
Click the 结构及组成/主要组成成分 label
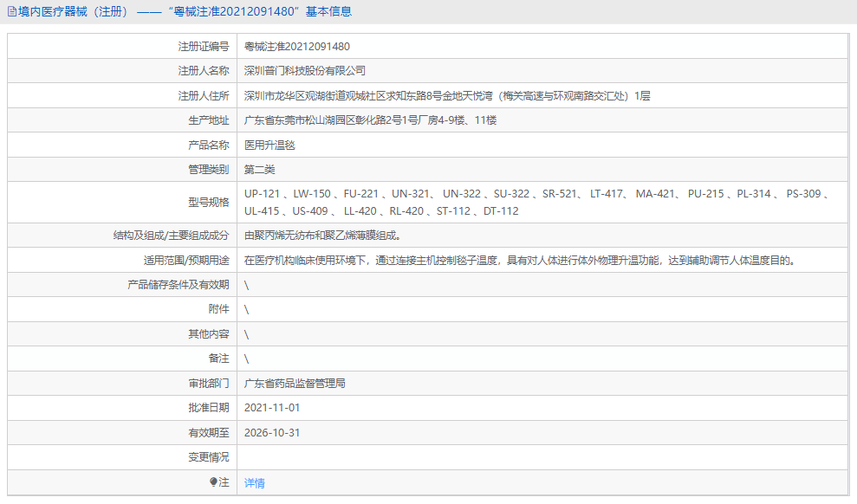coord(171,236)
